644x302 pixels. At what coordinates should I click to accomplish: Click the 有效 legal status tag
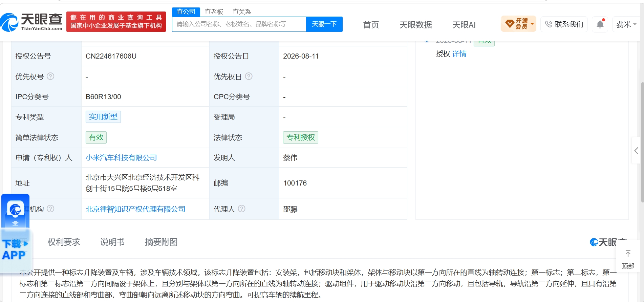pos(96,137)
